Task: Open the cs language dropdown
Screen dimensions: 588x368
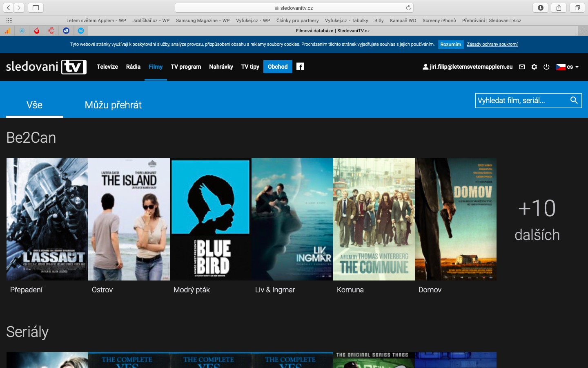Action: [x=567, y=67]
